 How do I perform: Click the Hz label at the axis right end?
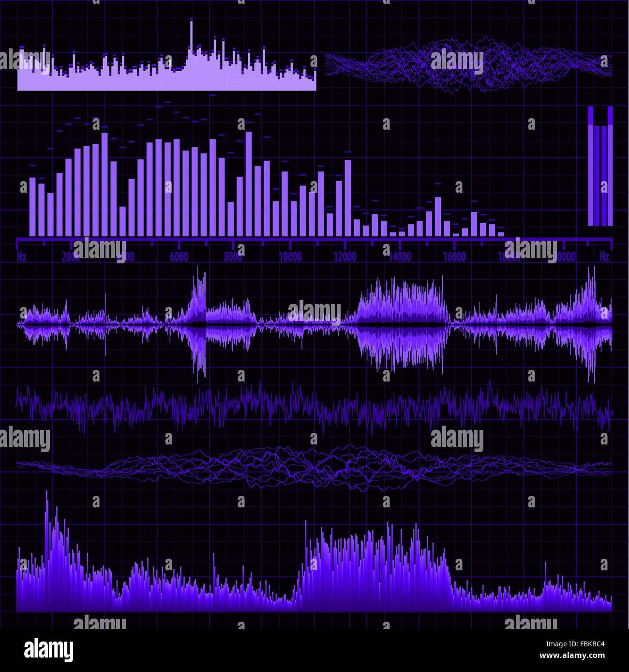coord(604,257)
